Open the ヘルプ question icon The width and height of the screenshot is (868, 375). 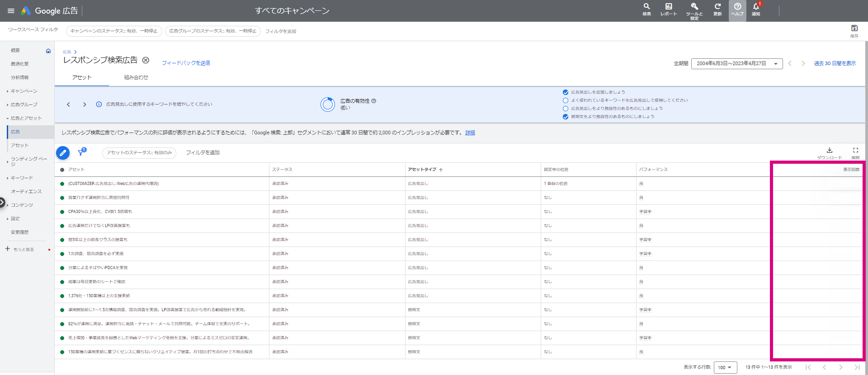point(737,10)
